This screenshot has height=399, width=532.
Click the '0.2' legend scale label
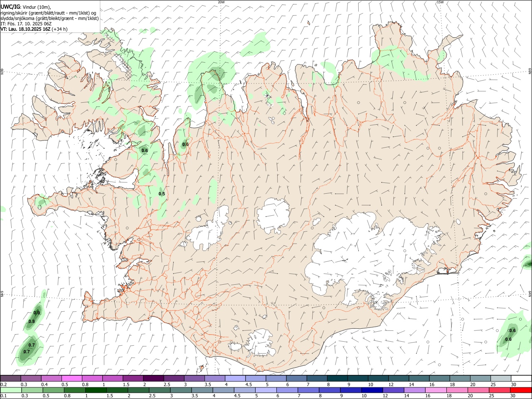[x=3, y=384]
